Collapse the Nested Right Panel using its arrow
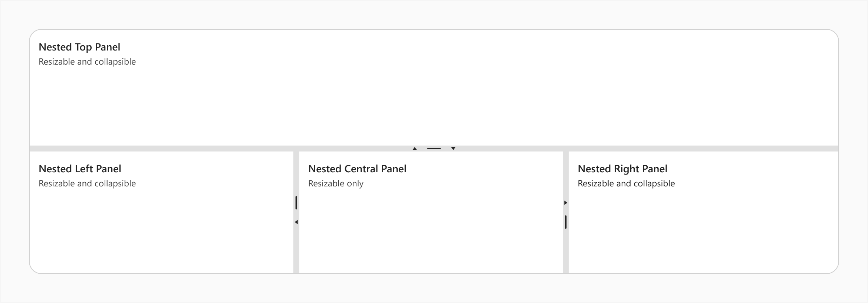Viewport: 868px width, 303px height. point(566,203)
